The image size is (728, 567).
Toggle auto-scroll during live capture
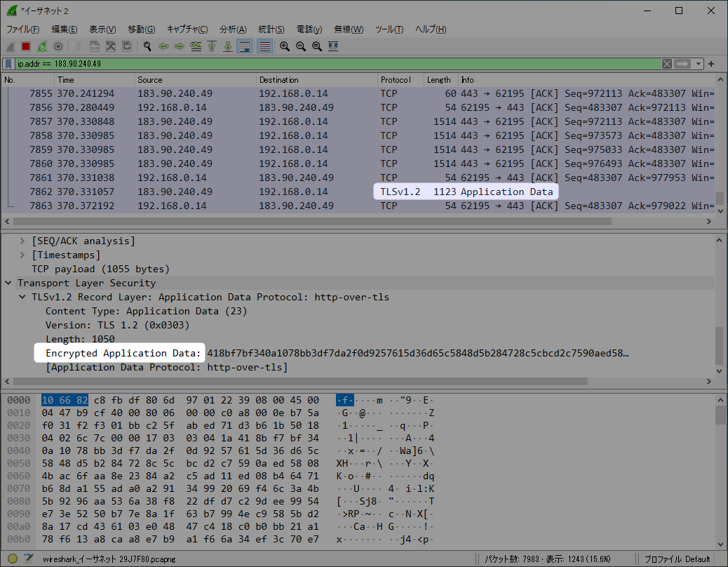point(245,46)
